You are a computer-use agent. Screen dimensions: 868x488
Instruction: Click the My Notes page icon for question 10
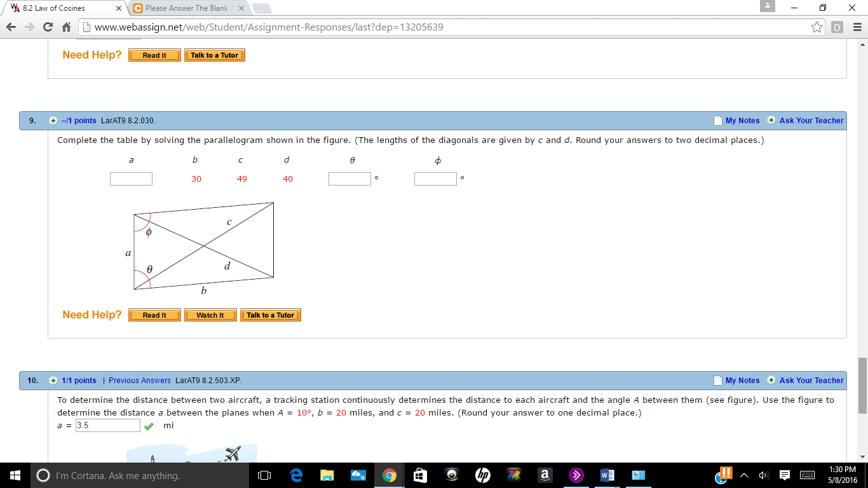tap(718, 381)
